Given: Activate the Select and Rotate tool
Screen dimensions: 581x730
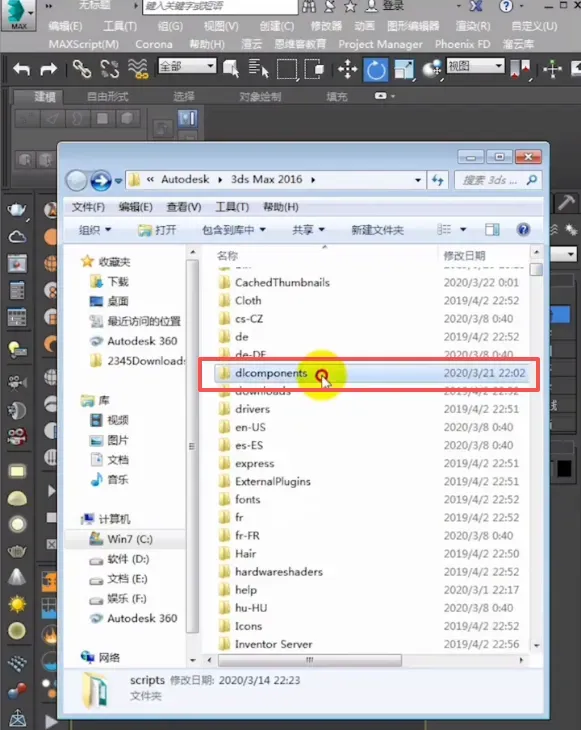Looking at the screenshot, I should click(x=376, y=70).
